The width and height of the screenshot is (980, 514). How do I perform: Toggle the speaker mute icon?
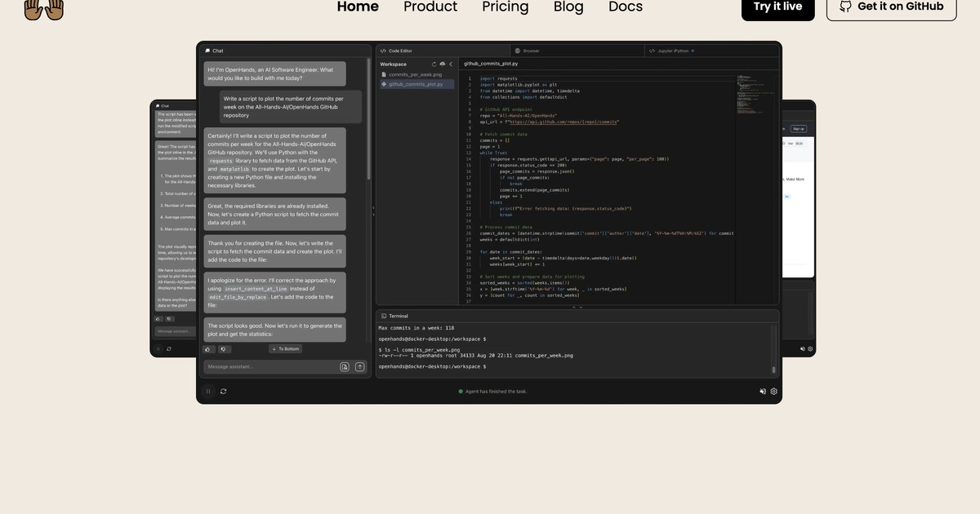pos(763,392)
